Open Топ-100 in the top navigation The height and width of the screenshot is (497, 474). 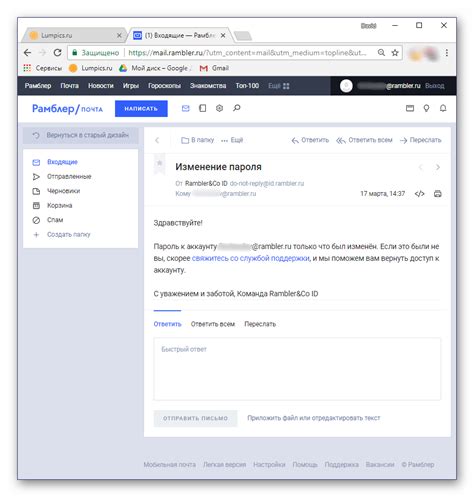pos(247,86)
